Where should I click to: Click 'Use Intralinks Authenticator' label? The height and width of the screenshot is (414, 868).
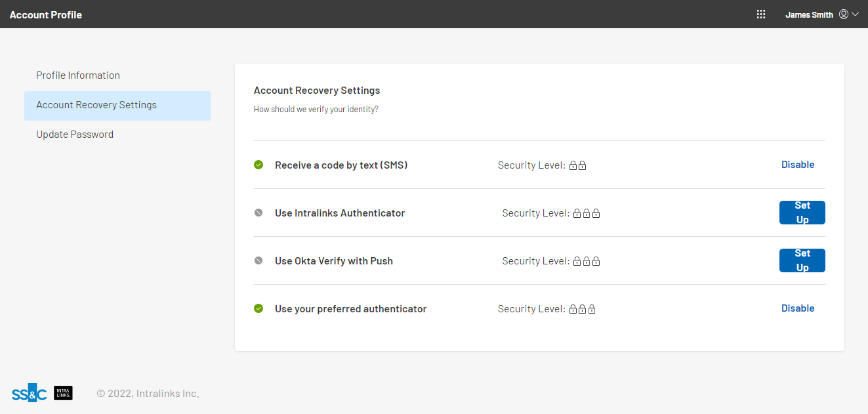click(340, 213)
